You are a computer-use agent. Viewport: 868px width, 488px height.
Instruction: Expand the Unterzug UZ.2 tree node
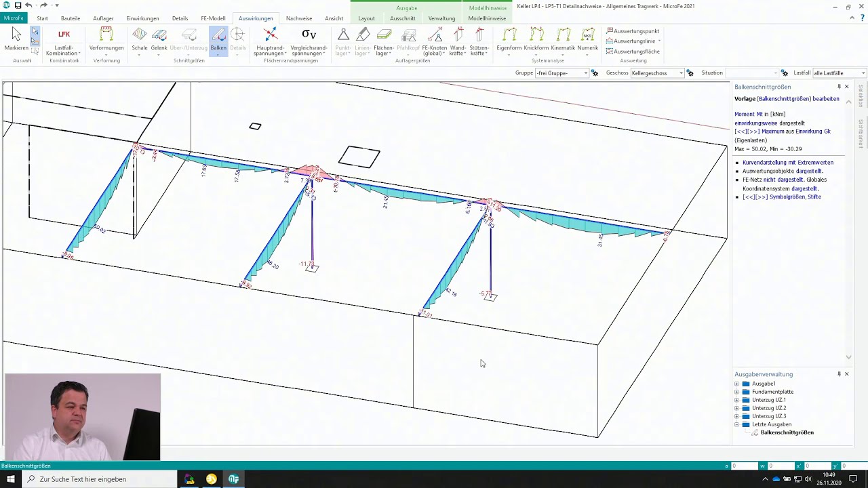coord(736,408)
